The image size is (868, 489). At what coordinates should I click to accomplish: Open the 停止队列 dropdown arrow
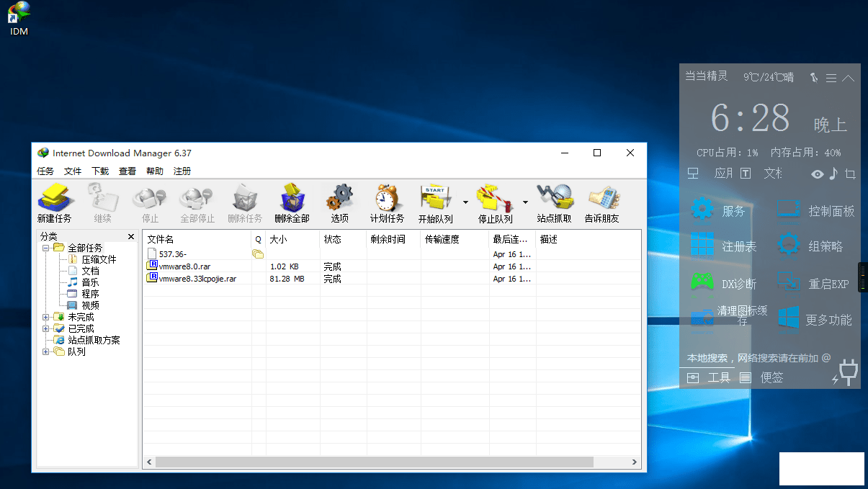525,202
